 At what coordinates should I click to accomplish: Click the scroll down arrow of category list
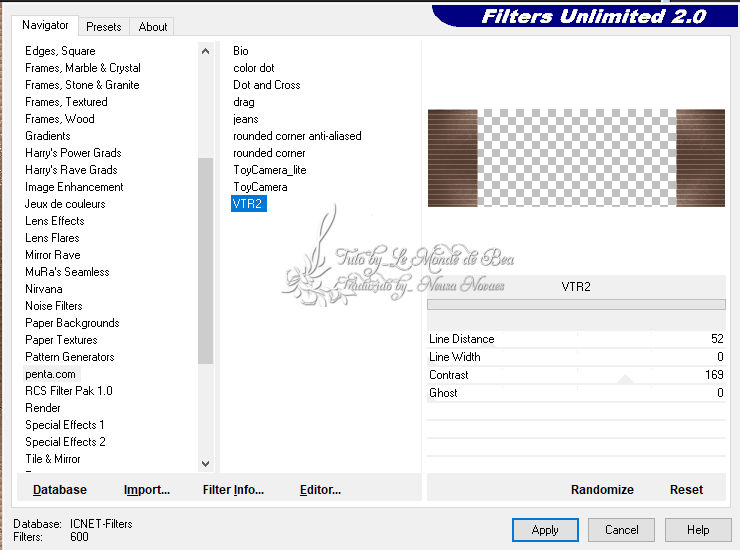pos(205,464)
